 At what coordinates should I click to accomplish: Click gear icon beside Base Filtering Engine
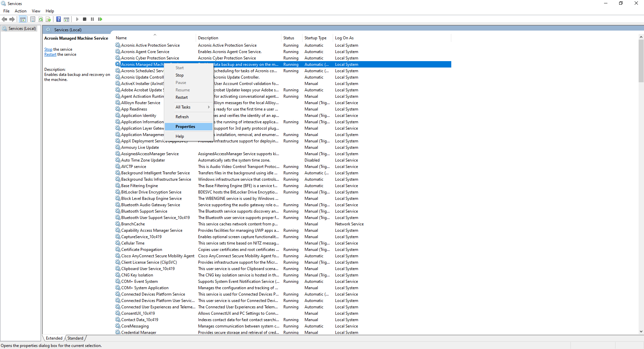118,185
